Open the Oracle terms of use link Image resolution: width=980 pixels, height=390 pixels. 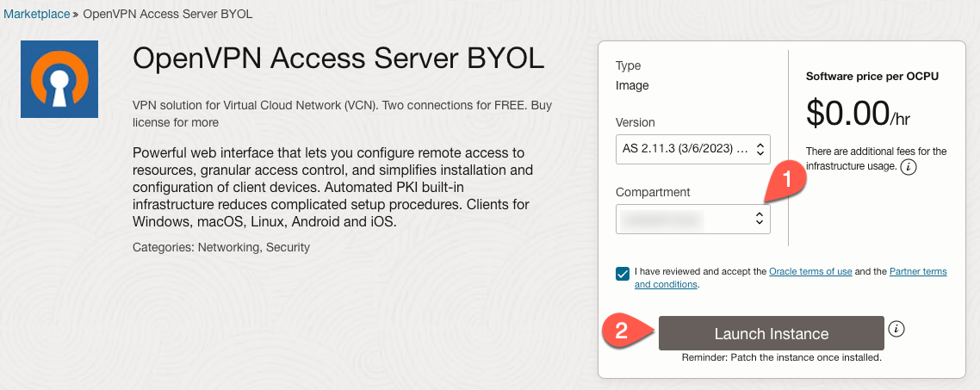pos(810,271)
